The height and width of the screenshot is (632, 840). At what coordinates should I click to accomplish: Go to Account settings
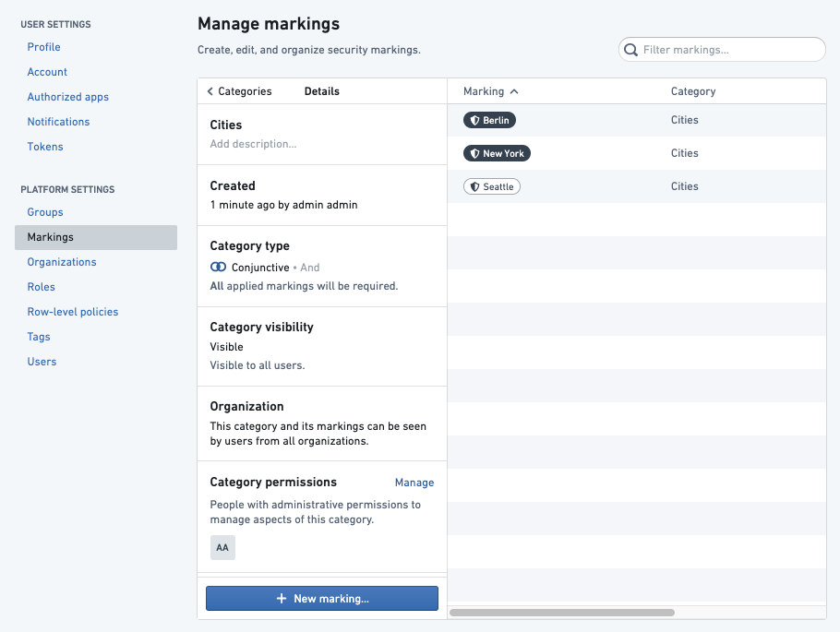(x=47, y=72)
